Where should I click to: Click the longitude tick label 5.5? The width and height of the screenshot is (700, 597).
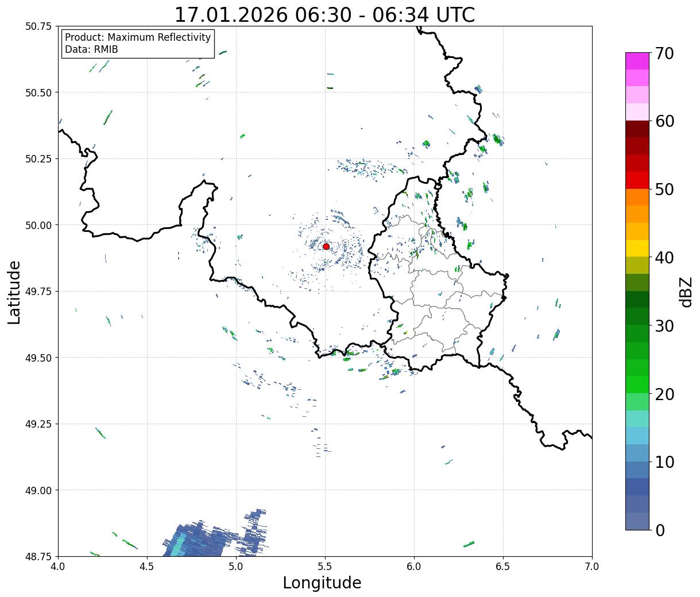pos(325,567)
